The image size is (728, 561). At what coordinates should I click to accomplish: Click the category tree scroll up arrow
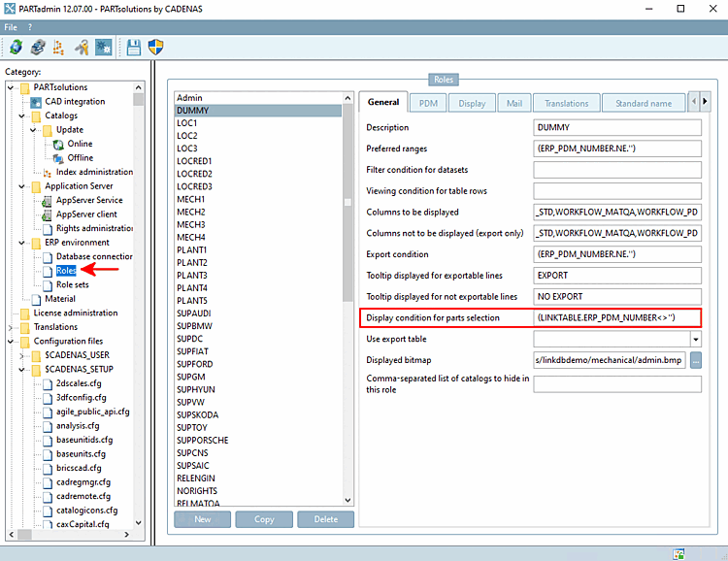pyautogui.click(x=139, y=87)
